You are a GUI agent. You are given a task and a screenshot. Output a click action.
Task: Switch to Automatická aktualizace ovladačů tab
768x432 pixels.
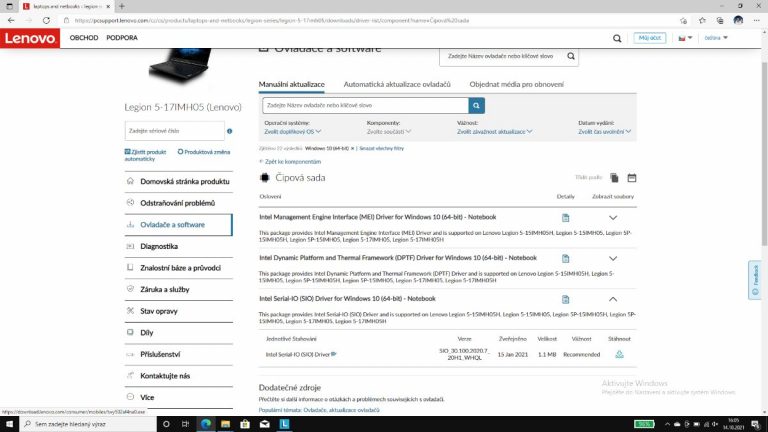coord(396,84)
